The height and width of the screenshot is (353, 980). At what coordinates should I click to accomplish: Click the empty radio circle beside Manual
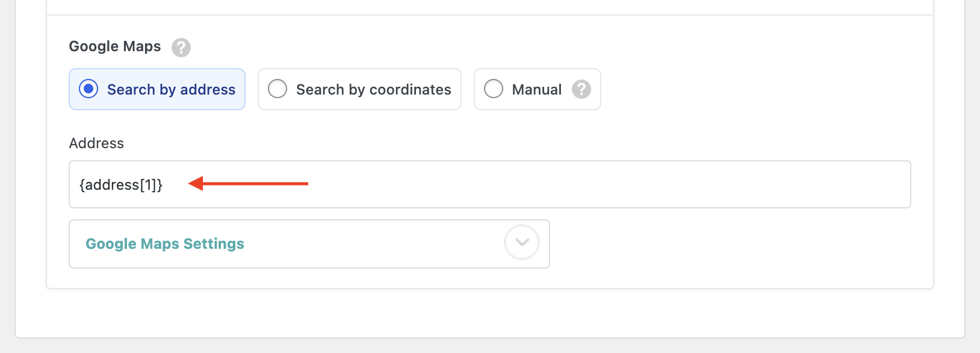[x=494, y=89]
